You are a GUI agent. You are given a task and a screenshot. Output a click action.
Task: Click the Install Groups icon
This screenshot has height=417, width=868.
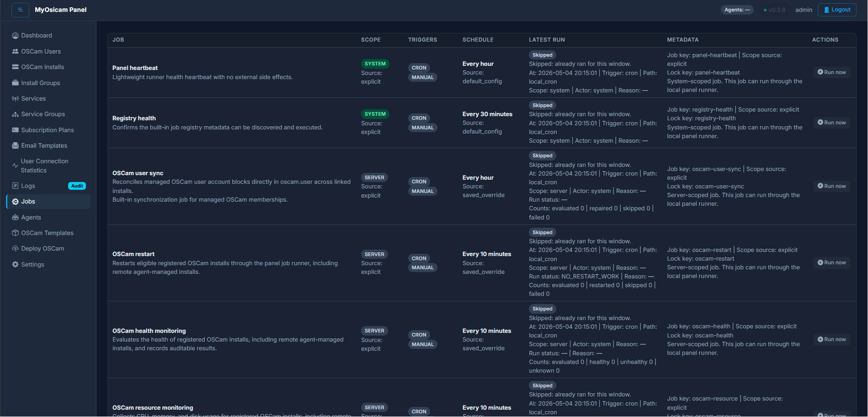(15, 83)
